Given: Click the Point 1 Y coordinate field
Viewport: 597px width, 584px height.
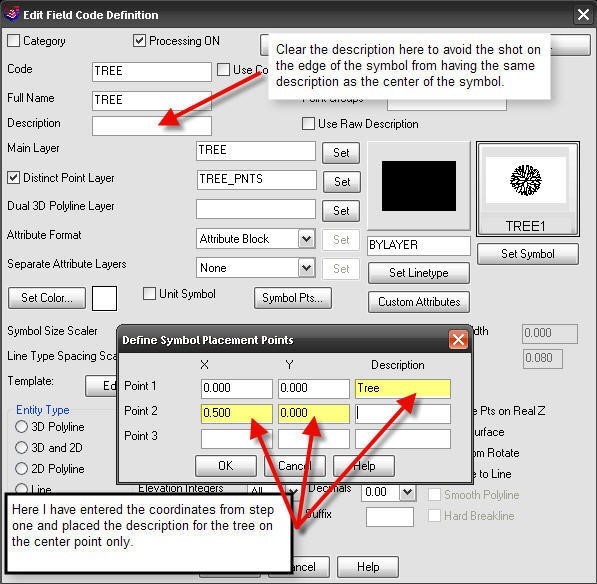Looking at the screenshot, I should click(313, 388).
